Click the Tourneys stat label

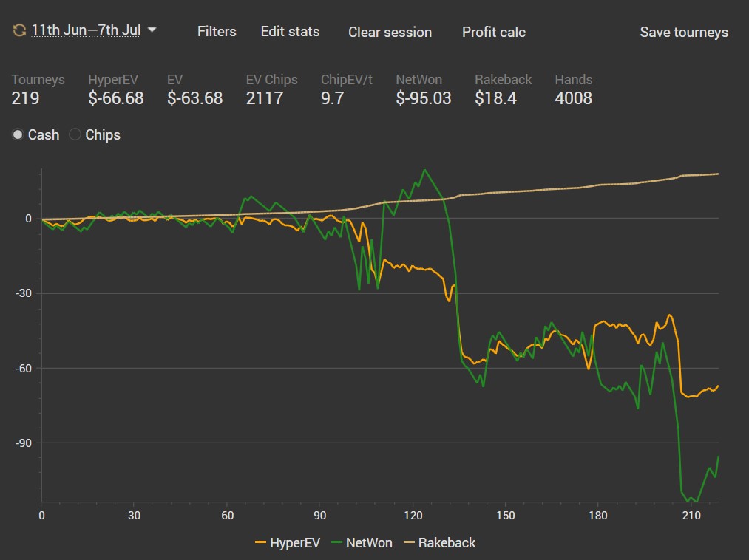coord(38,79)
